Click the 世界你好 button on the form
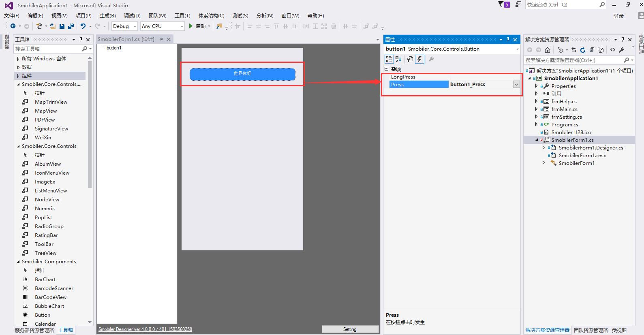Screen dimensions: 644x335 click(x=242, y=74)
